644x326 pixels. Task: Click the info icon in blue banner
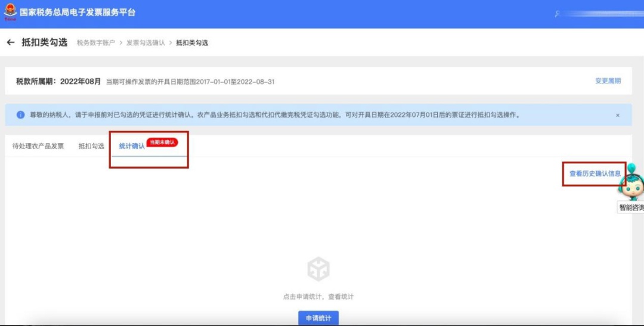tap(20, 115)
